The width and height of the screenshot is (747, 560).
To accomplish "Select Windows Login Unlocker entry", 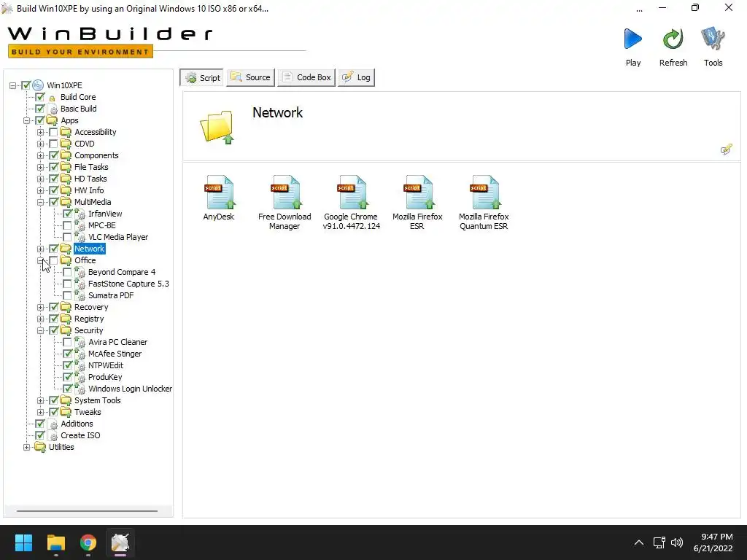I will point(130,389).
